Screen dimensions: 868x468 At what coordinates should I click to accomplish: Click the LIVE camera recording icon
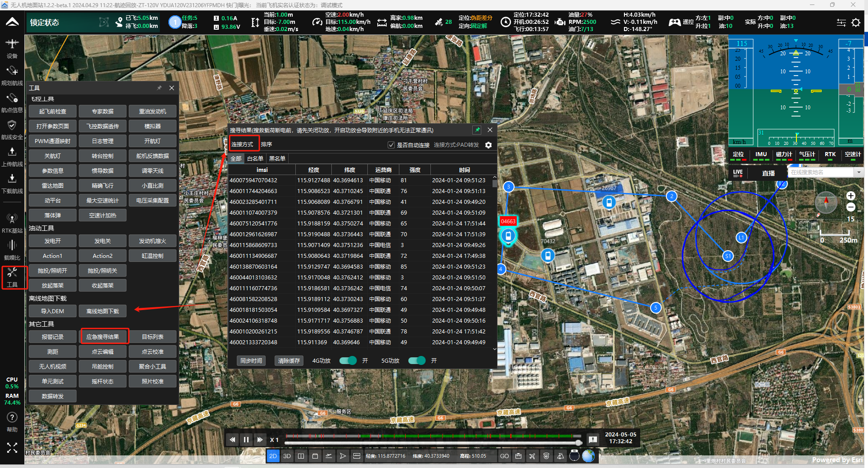coord(737,173)
